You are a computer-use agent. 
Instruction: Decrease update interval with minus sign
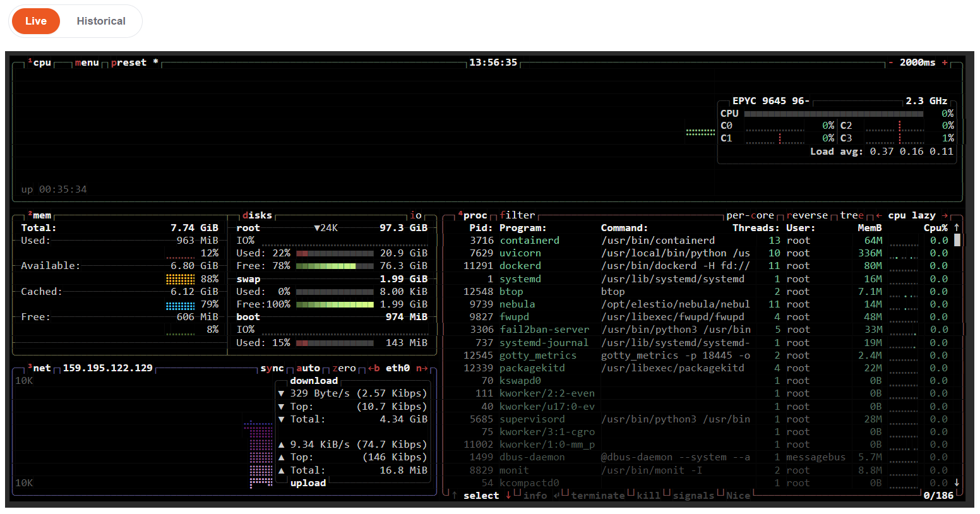click(x=891, y=63)
